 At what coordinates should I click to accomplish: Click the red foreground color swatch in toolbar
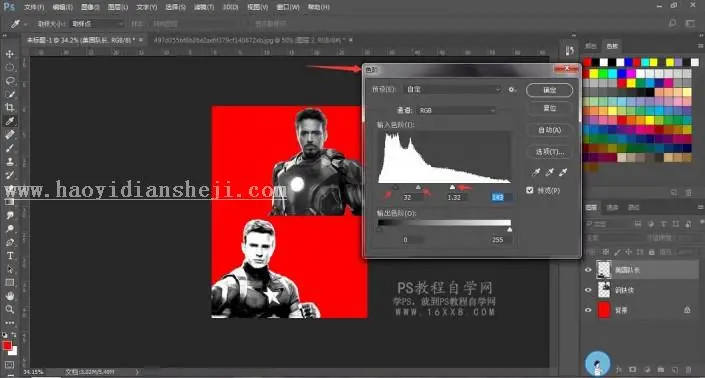7,346
